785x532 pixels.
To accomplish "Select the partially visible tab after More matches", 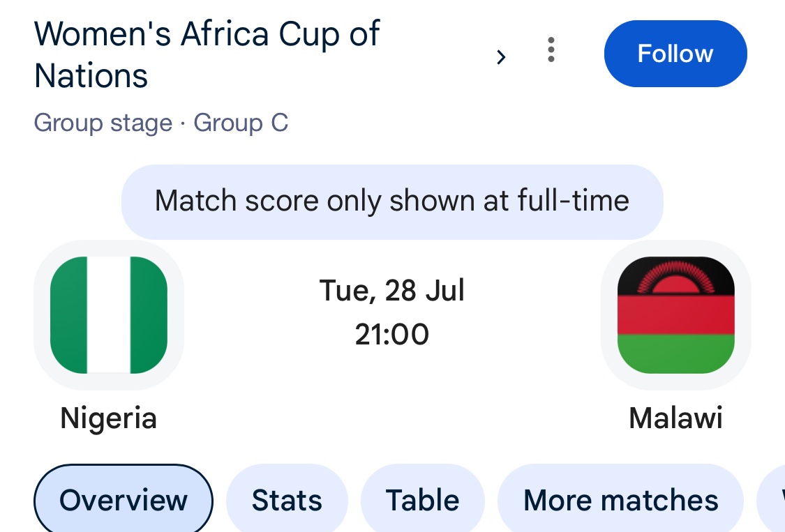I will tap(771, 499).
